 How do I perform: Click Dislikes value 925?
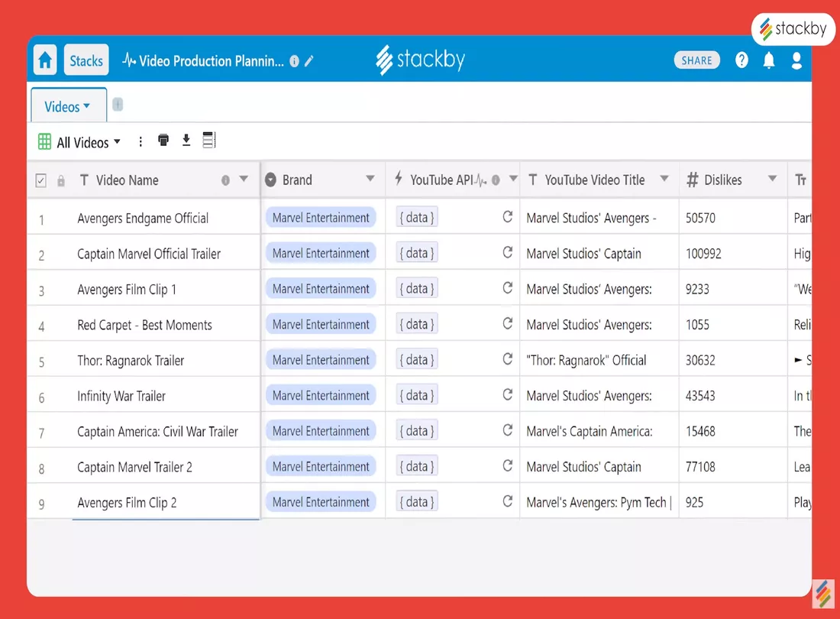coord(694,502)
